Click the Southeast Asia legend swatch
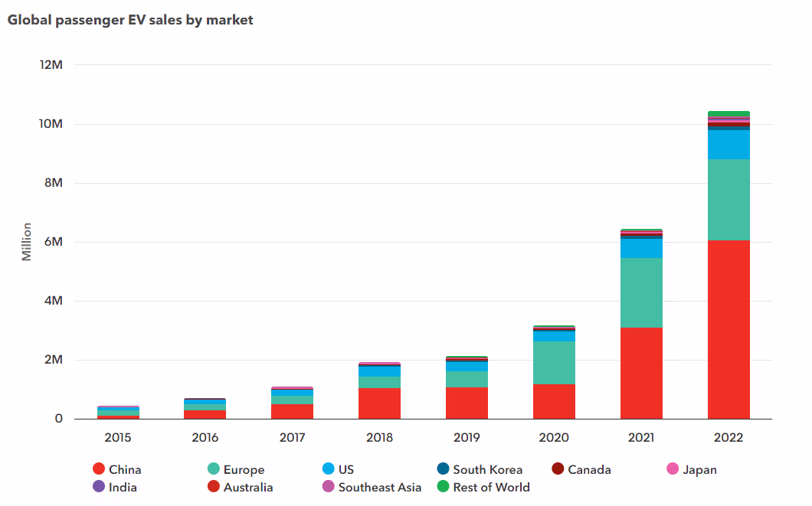812x506 pixels. pyautogui.click(x=329, y=486)
